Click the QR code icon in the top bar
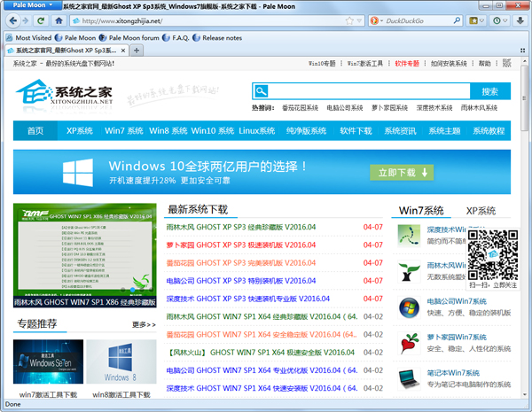This screenshot has width=532, height=412. coord(507,63)
